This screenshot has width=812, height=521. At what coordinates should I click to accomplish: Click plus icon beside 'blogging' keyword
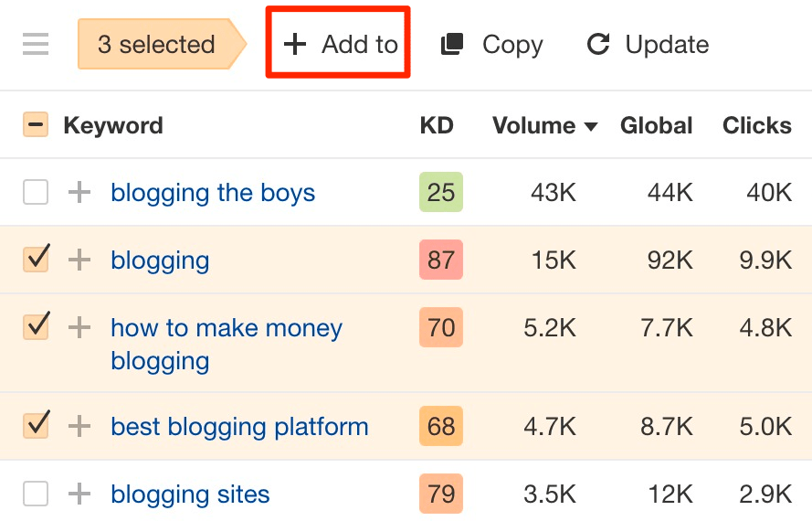pos(80,260)
